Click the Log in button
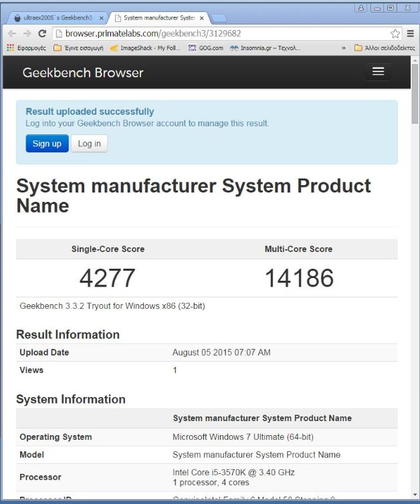The height and width of the screenshot is (504, 420). (90, 143)
